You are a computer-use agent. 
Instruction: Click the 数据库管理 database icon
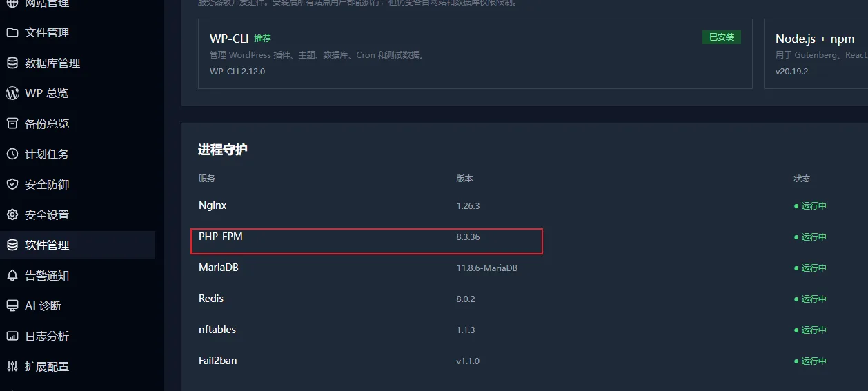[x=12, y=63]
